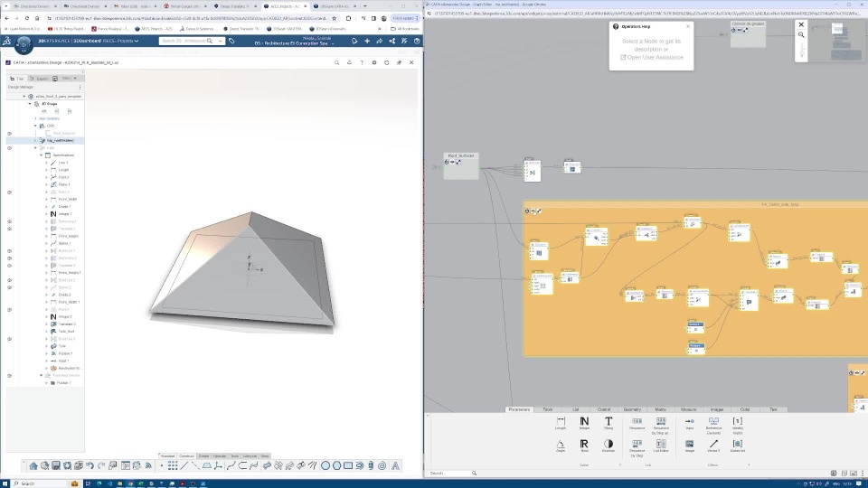
Task: Expand the Value section arrow in Parameters panel
Action: [620, 465]
